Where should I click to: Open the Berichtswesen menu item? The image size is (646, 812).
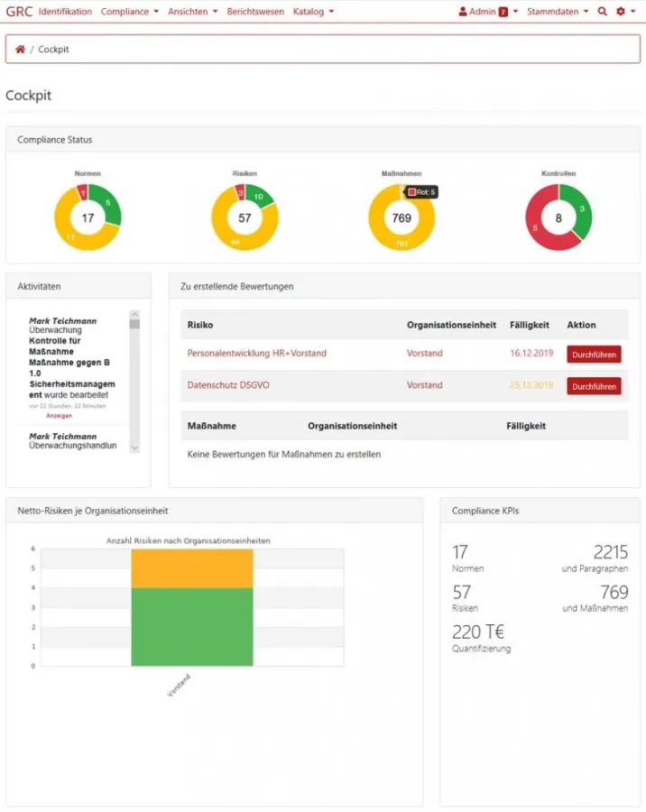(x=255, y=12)
